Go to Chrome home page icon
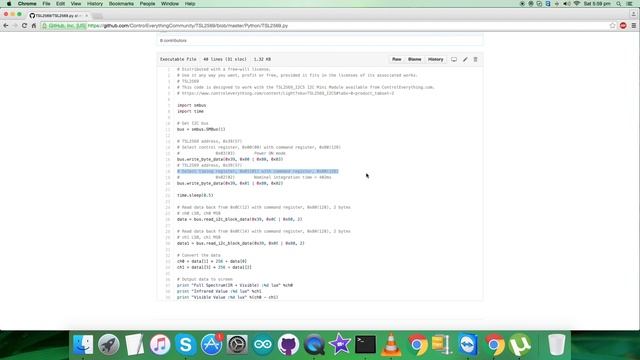This screenshot has width=640, height=360. [x=34, y=26]
